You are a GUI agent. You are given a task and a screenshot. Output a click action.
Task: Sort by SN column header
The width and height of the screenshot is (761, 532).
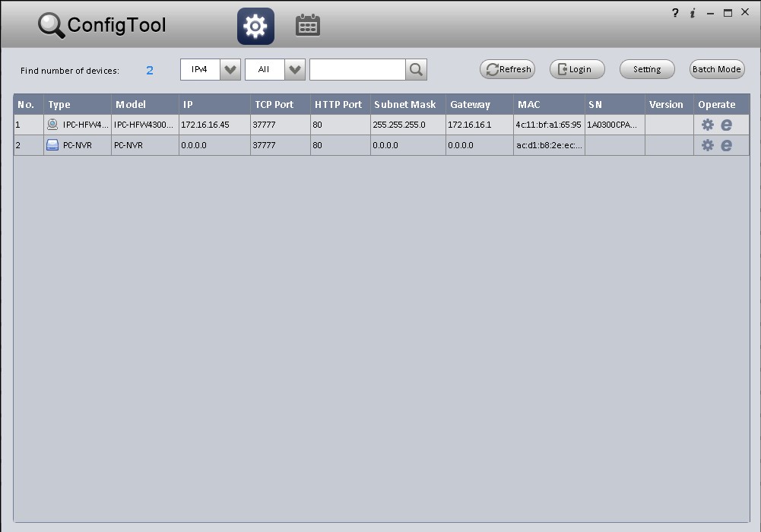click(x=615, y=104)
